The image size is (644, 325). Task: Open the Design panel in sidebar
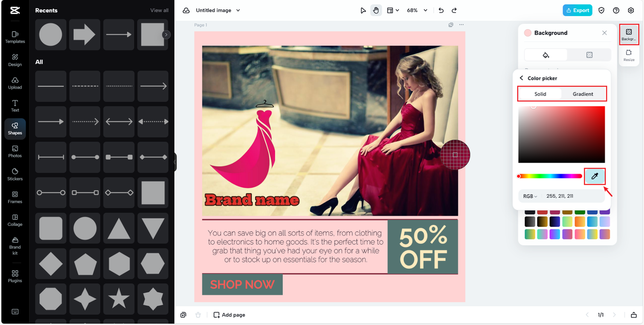click(x=15, y=60)
